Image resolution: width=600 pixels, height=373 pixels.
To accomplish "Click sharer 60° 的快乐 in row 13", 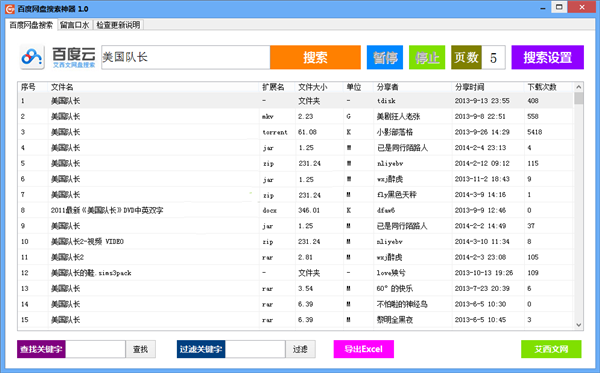I will 395,288.
